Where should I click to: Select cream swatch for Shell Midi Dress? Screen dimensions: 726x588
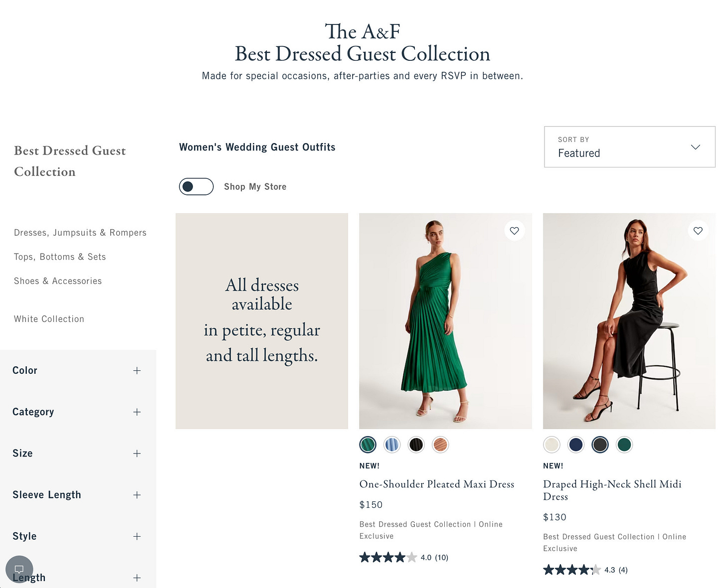[551, 444]
